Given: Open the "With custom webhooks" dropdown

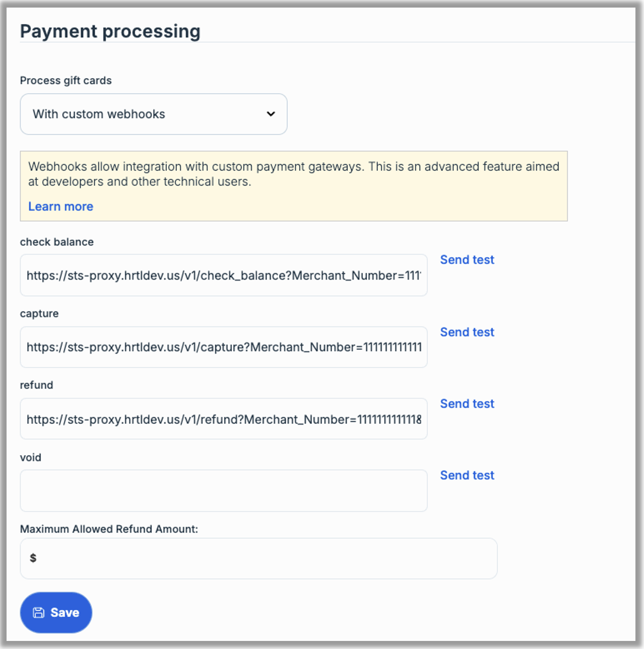Looking at the screenshot, I should (x=153, y=114).
